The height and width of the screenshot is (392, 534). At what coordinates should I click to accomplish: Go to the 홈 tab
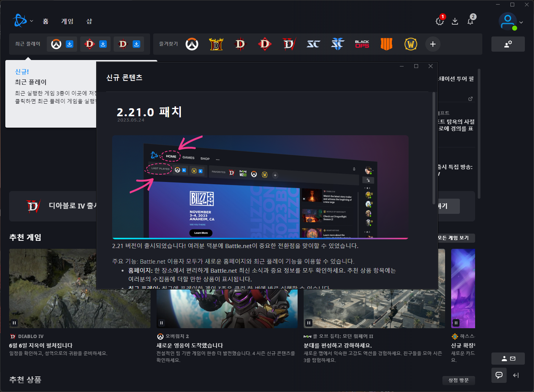pos(46,21)
